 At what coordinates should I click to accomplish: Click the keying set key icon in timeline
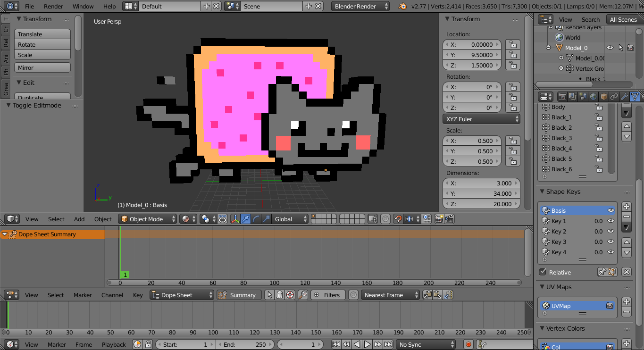coord(482,344)
